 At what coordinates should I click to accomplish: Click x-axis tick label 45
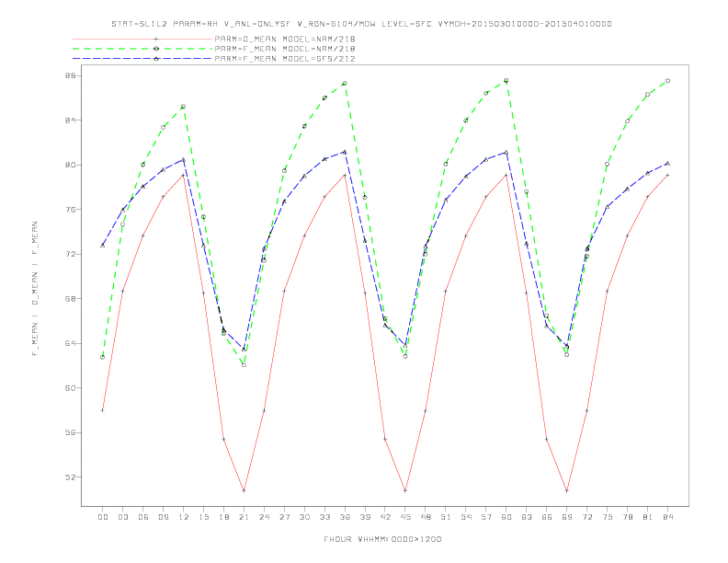(405, 517)
